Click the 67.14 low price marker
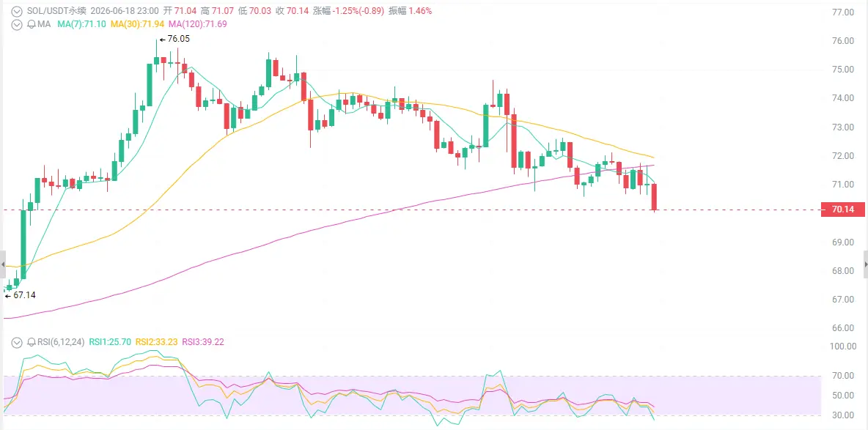The width and height of the screenshot is (868, 430). click(x=21, y=295)
